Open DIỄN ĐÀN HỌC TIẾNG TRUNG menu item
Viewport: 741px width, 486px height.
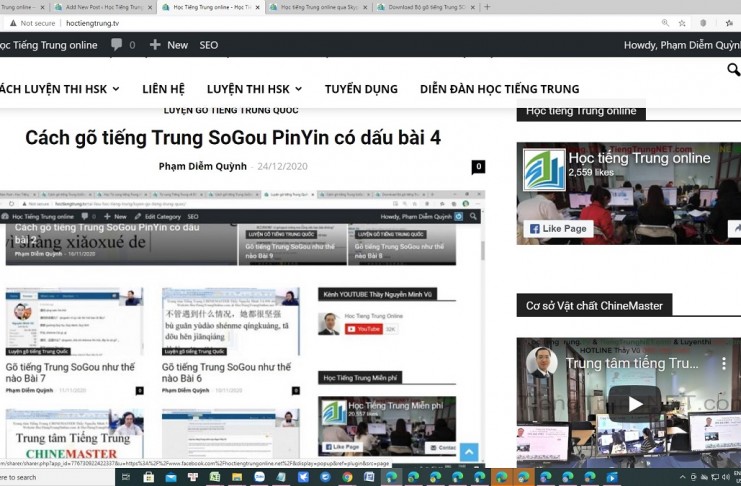[500, 89]
